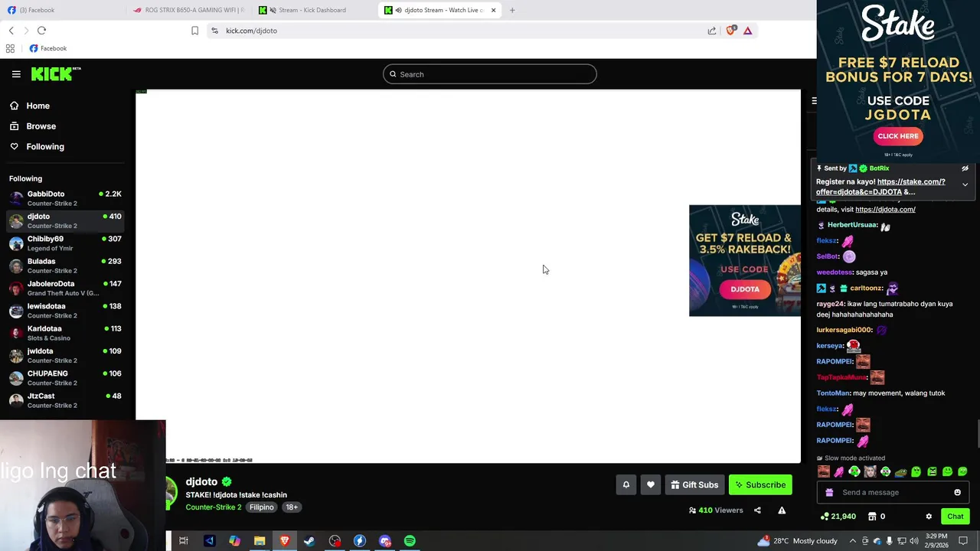Open CHUPAENG channel in Following list
980x551 pixels.
pyautogui.click(x=65, y=378)
